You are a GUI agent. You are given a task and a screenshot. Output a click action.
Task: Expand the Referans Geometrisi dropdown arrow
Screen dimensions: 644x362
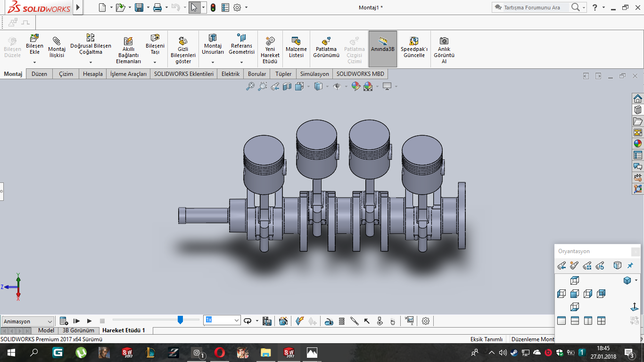click(241, 62)
